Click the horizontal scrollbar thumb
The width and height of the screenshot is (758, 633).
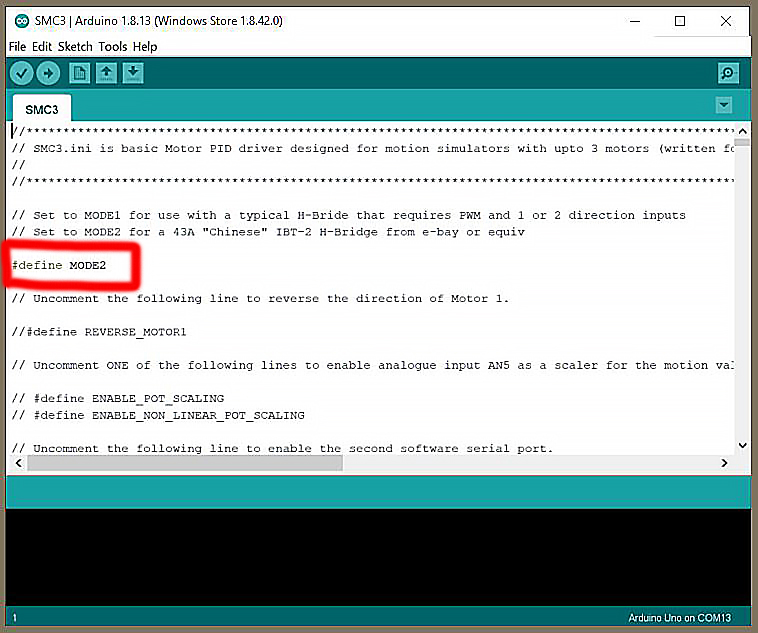point(185,463)
